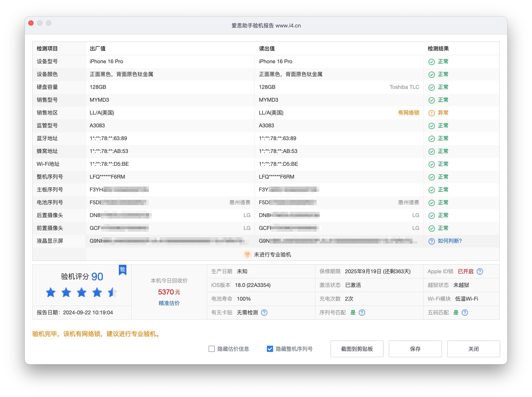Click 充电次数 2次 value
Screen dimensions: 532x397
click(349, 299)
